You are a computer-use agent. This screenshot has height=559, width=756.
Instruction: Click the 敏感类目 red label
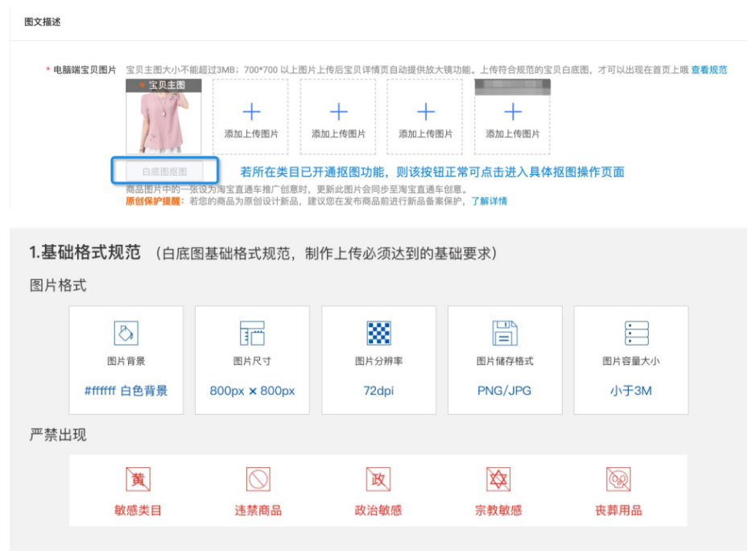[138, 511]
